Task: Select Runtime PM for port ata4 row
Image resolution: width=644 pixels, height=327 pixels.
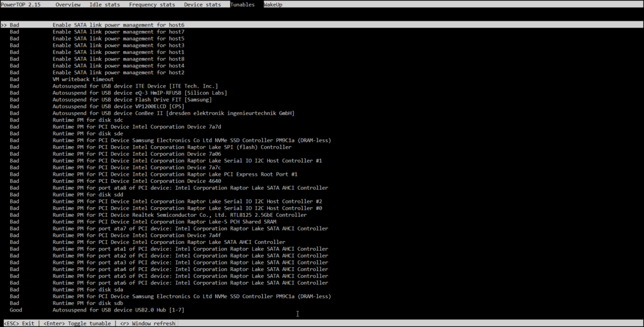Action: 169,269
